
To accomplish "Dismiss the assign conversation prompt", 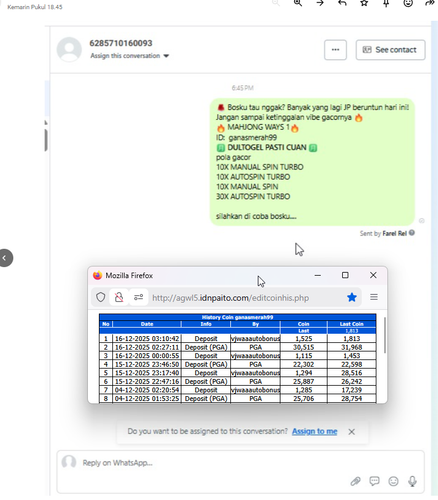I will tap(351, 432).
